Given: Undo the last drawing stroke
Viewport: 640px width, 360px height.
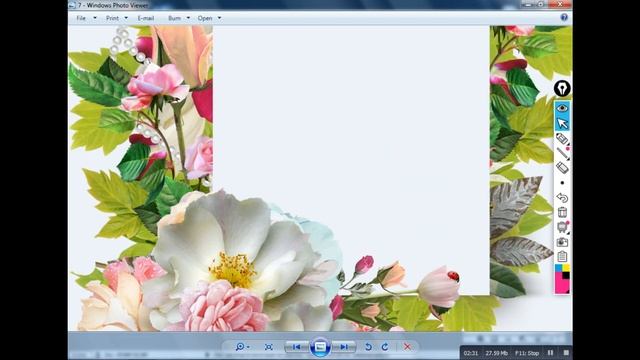Looking at the screenshot, I should [562, 198].
